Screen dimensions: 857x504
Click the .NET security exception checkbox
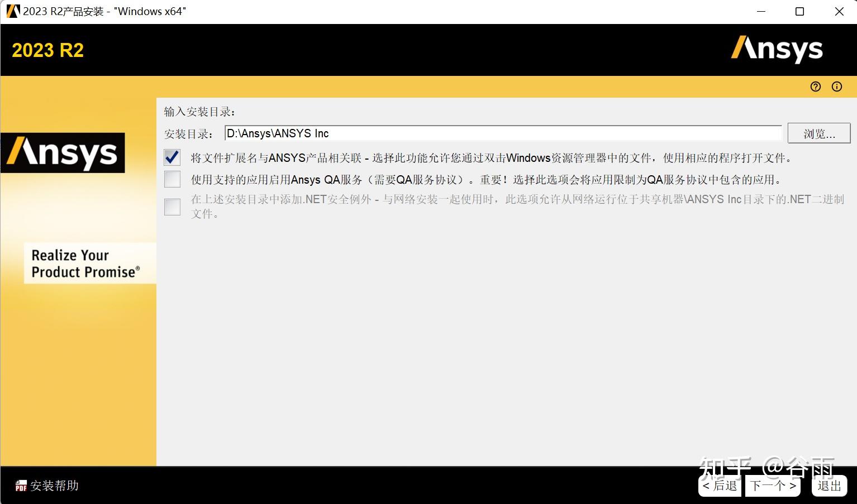point(172,207)
